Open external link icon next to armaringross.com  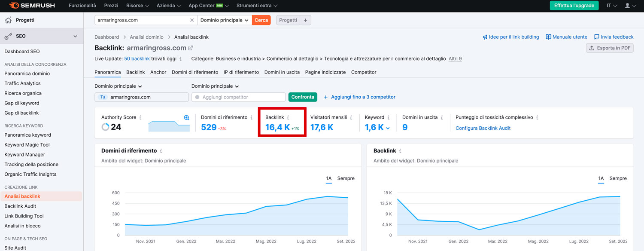click(x=191, y=48)
